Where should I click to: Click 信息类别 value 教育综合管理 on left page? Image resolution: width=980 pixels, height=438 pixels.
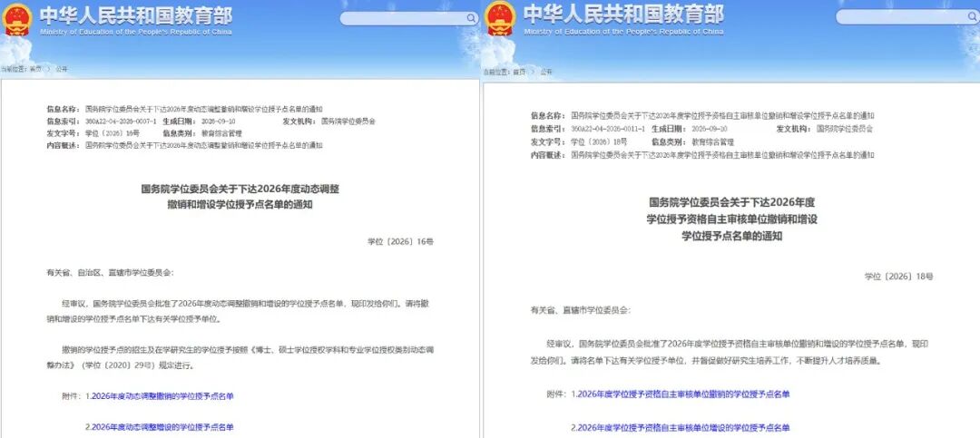point(221,133)
